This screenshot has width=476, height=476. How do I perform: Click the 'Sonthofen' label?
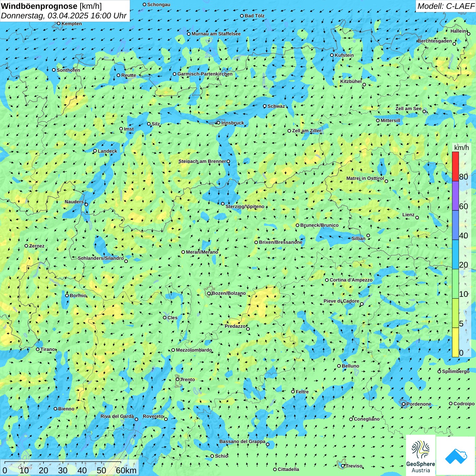coord(68,70)
